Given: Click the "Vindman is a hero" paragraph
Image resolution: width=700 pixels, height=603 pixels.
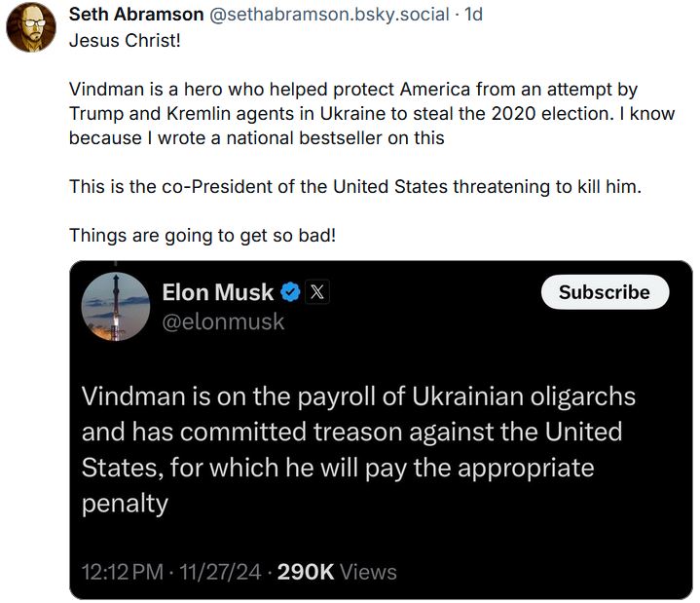Looking at the screenshot, I should click(370, 113).
